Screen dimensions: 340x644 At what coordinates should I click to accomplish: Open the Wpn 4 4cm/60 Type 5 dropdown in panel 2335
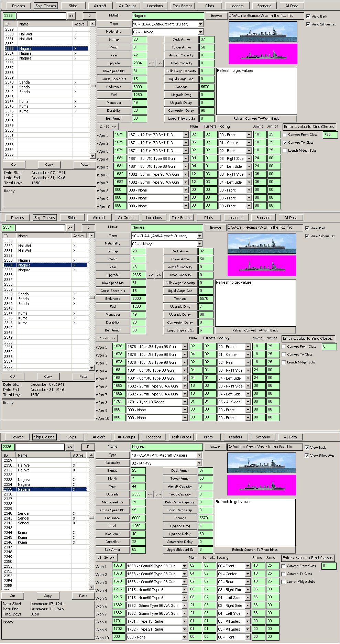[185, 590]
